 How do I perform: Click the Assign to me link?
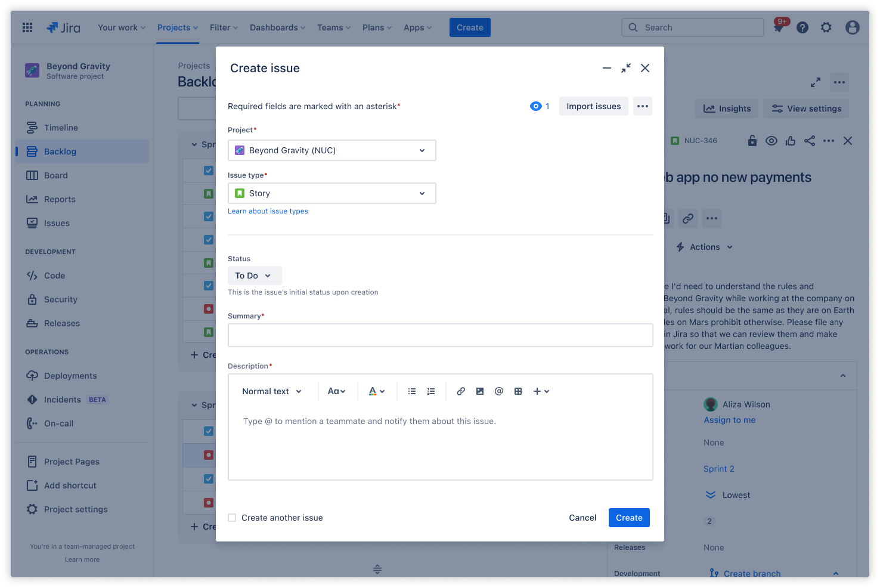coord(729,420)
